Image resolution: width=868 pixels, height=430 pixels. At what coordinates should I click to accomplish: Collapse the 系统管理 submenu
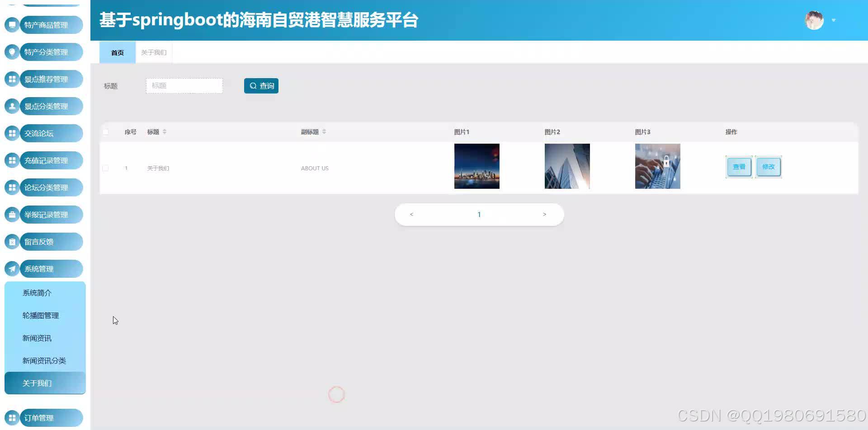pos(44,268)
